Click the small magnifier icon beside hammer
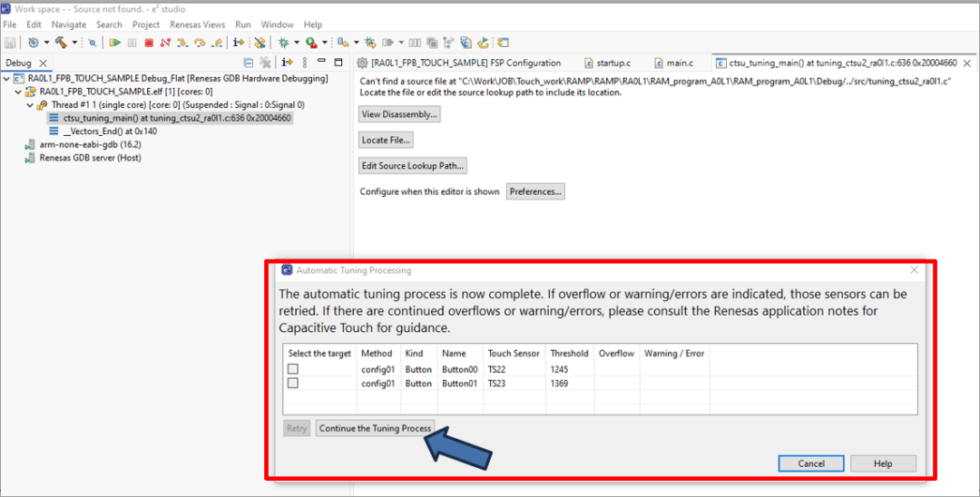The height and width of the screenshot is (497, 980). point(93,43)
